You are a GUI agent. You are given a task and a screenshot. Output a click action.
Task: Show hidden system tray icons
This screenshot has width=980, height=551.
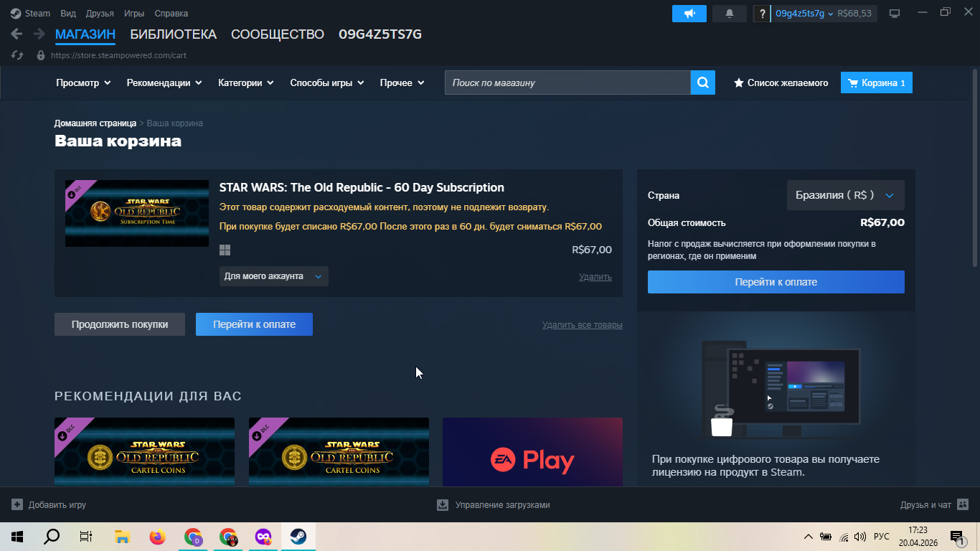coord(809,537)
